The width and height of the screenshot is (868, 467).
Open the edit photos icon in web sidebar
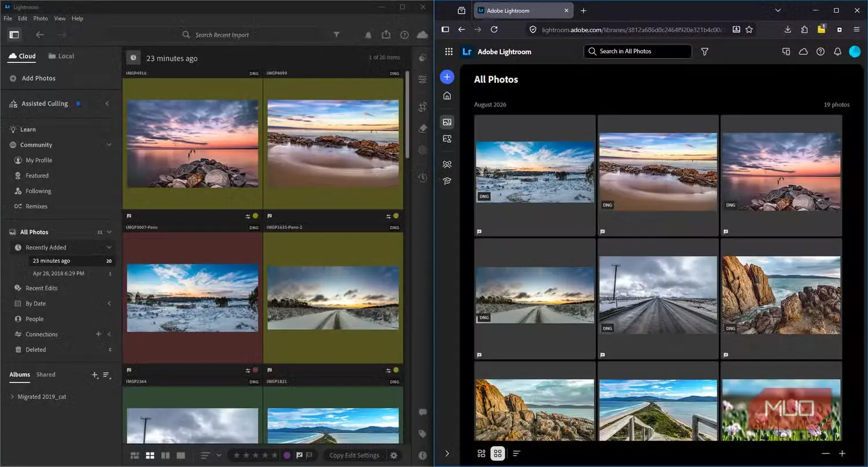[x=447, y=139]
